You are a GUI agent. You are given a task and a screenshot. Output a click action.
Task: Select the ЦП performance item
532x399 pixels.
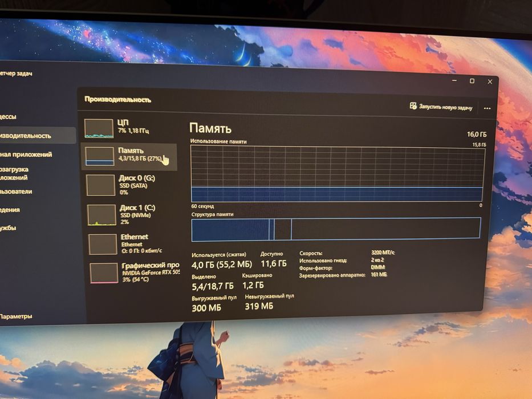tap(129, 128)
